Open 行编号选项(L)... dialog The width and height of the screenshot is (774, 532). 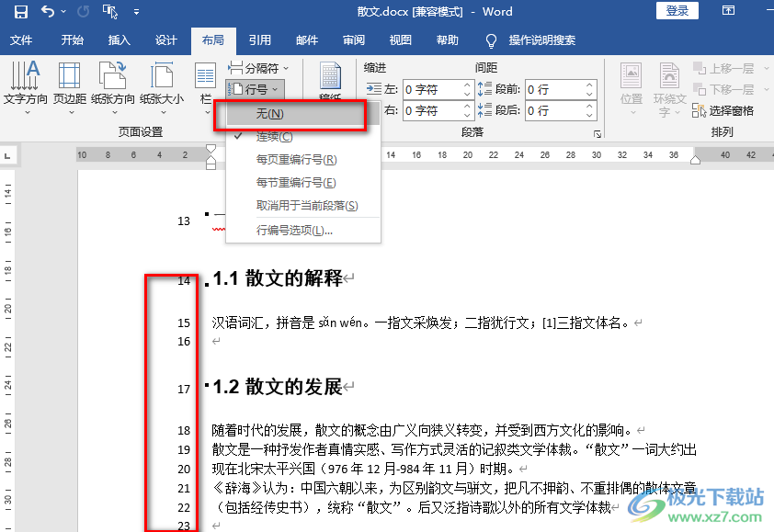tap(302, 231)
